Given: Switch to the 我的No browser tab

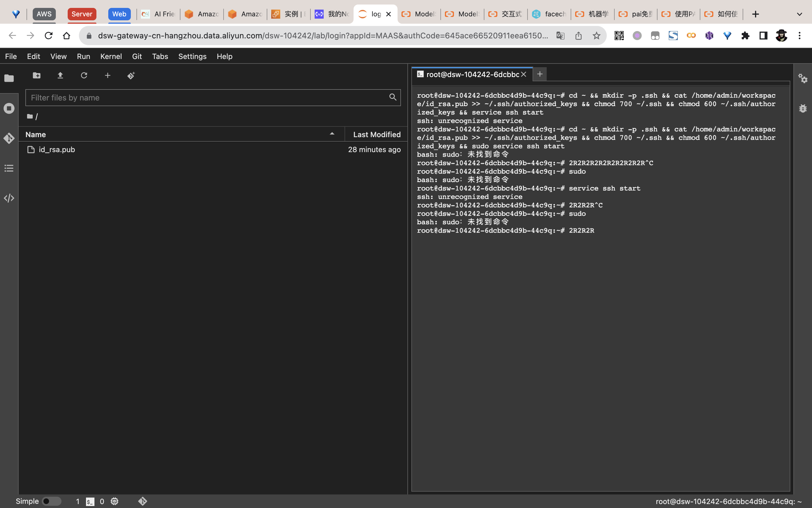Looking at the screenshot, I should point(332,14).
